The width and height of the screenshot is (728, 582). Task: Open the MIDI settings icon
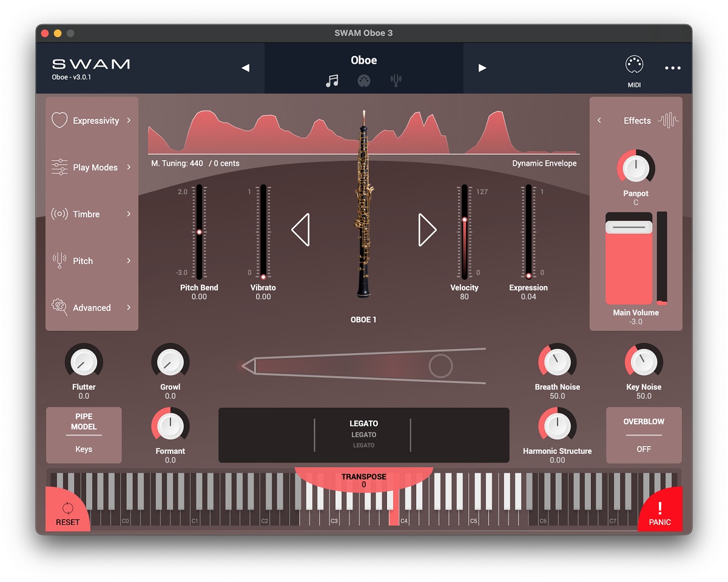pos(634,64)
